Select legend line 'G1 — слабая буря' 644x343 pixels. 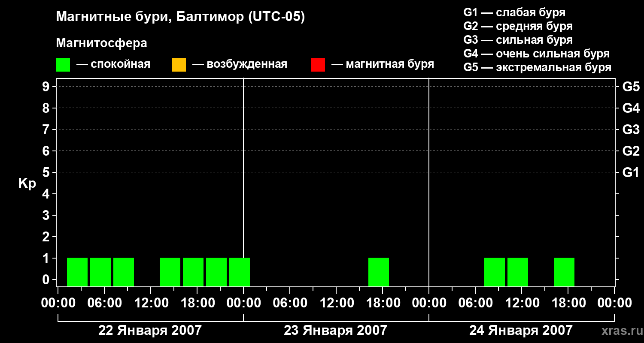[x=514, y=12]
